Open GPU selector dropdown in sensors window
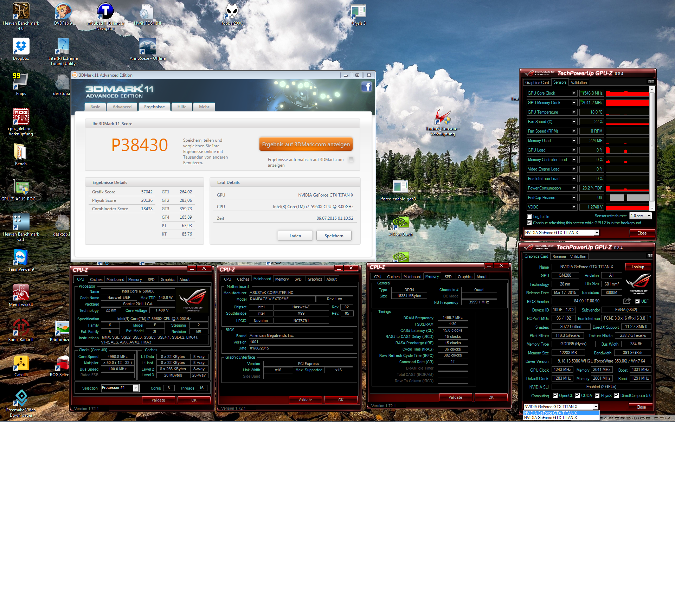This screenshot has height=616, width=675. (x=561, y=233)
